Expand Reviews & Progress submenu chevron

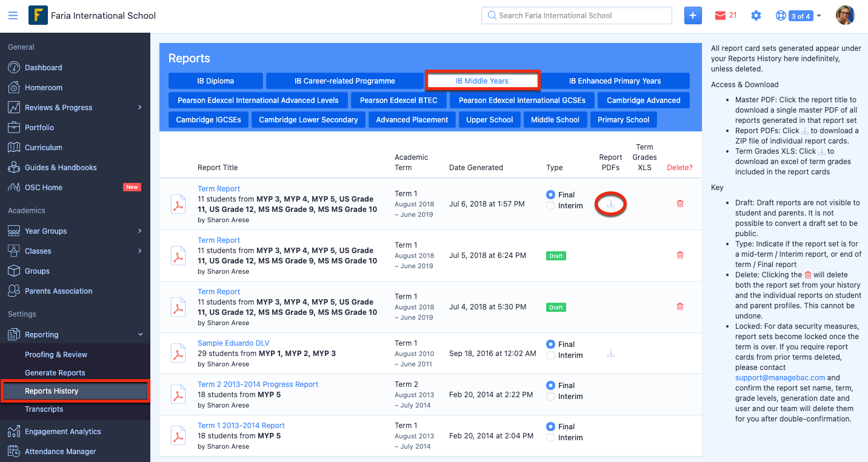click(x=140, y=107)
